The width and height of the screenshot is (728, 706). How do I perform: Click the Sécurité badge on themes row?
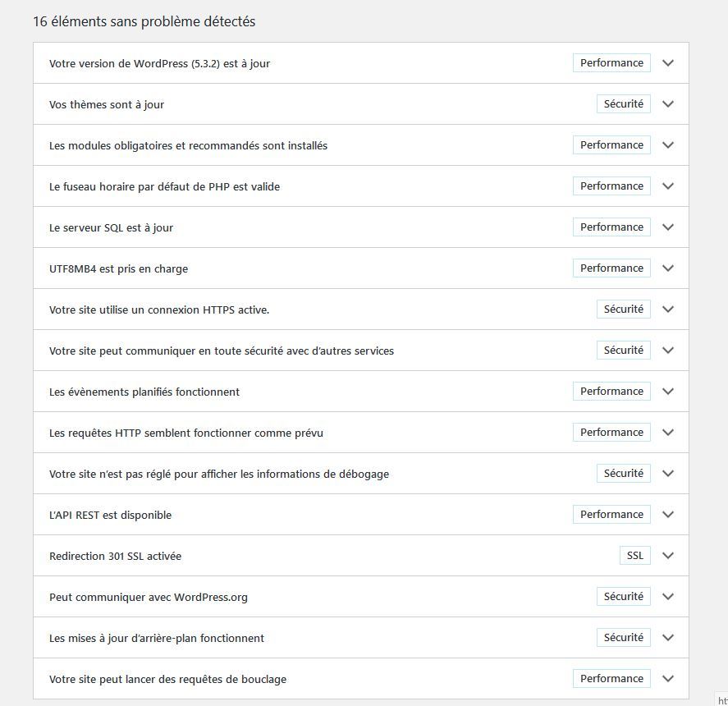click(623, 104)
